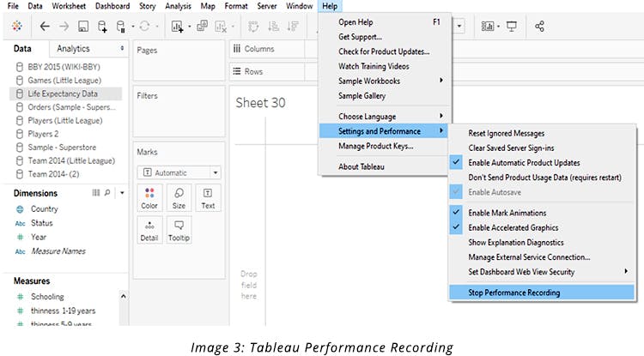Click the view-as-list icon beside Dimensions
The height and width of the screenshot is (356, 644).
coord(95,193)
